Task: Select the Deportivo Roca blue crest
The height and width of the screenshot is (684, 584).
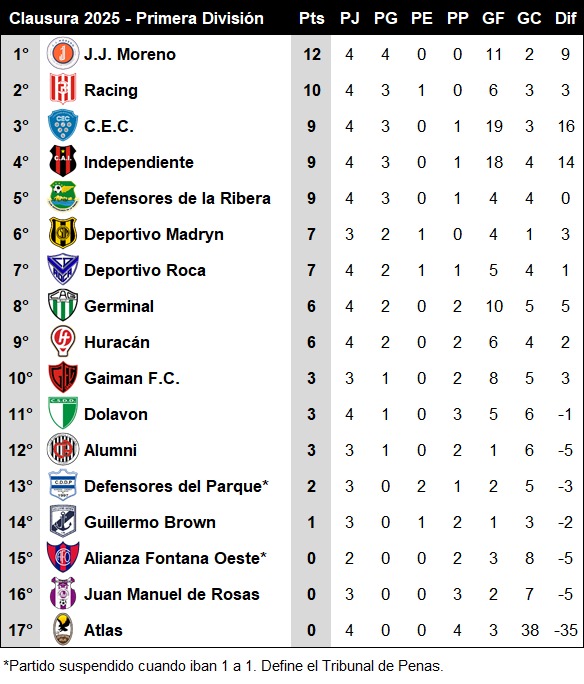Action: click(x=63, y=270)
